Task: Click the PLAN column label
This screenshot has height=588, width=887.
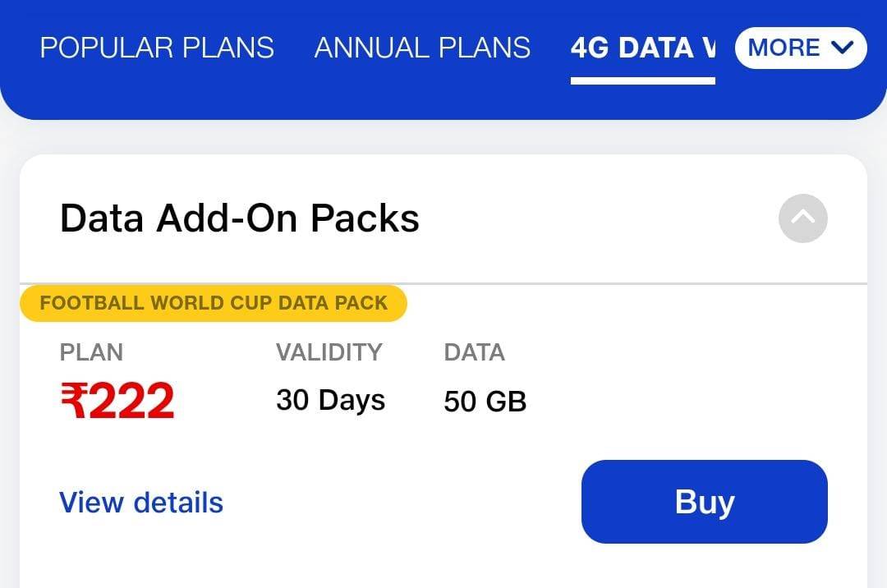Action: pos(91,352)
